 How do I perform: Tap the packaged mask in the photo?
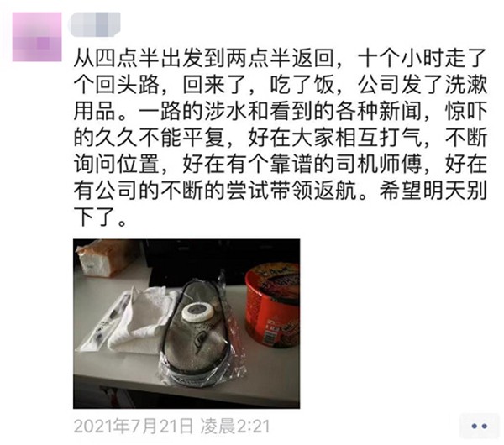(202, 332)
